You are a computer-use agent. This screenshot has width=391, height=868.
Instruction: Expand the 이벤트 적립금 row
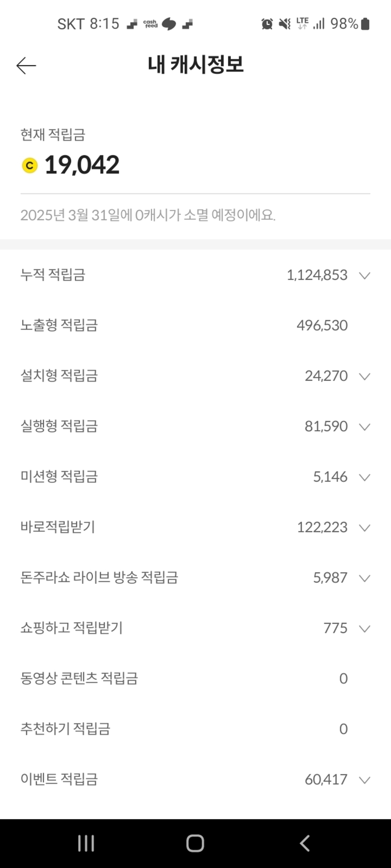pyautogui.click(x=364, y=780)
